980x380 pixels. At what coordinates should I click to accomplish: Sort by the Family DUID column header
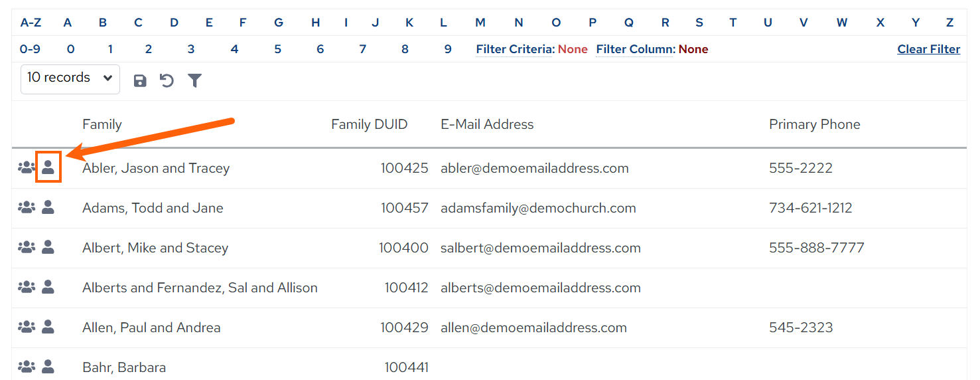(x=369, y=124)
